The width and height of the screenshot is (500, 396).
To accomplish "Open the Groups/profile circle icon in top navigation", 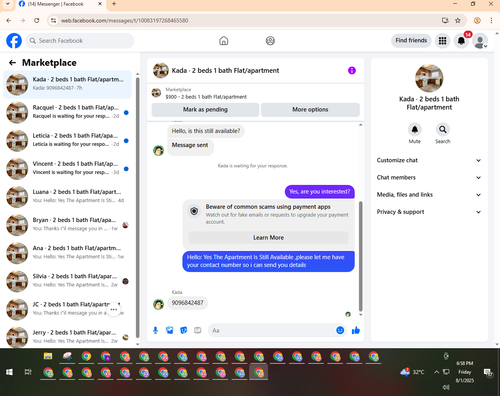I will click(x=270, y=41).
